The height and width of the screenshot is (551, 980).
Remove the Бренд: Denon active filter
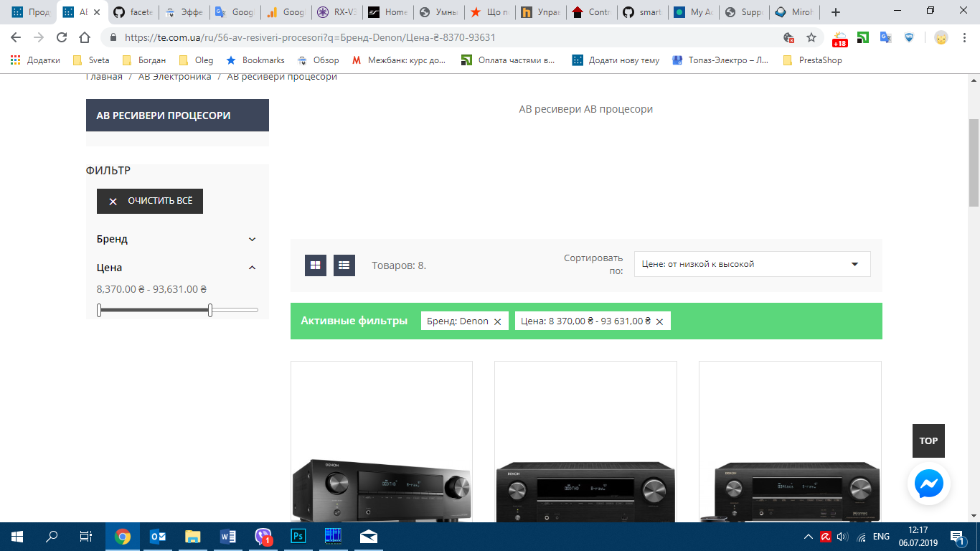(497, 322)
